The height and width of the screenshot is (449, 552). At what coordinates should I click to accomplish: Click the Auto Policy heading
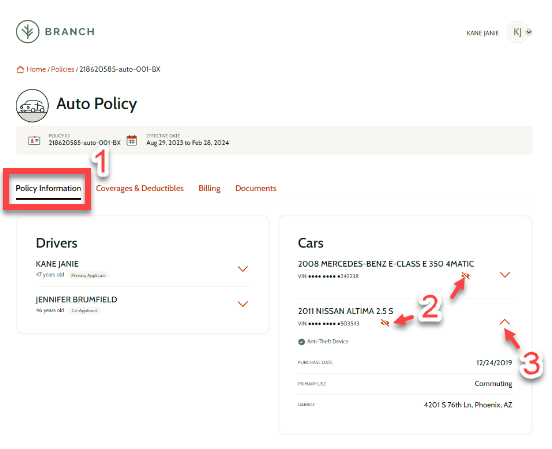tap(97, 104)
